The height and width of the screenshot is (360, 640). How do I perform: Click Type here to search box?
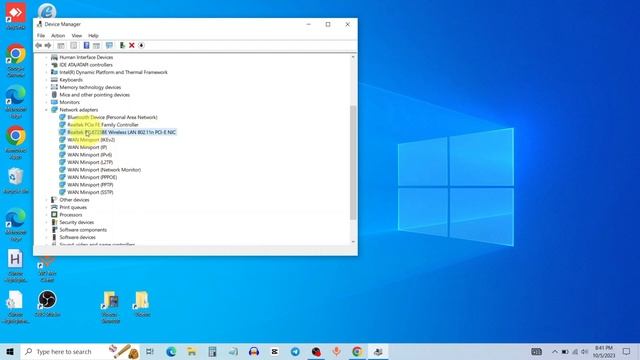(80, 351)
